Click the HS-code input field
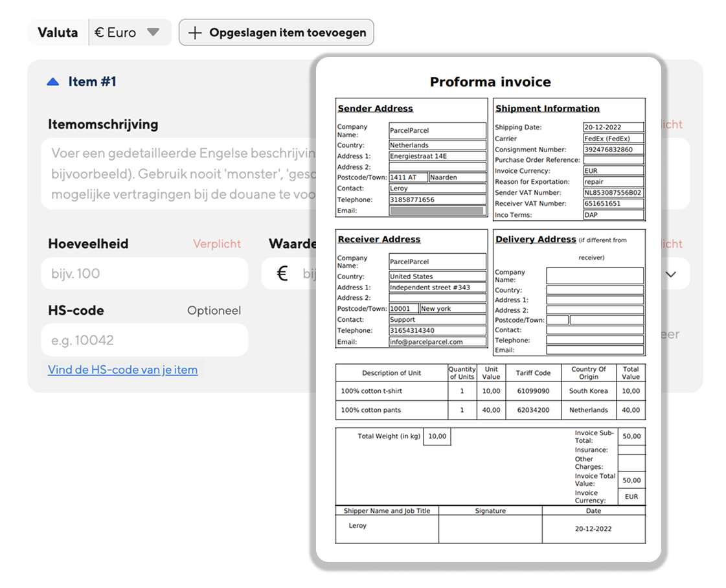726x588 pixels. click(x=144, y=340)
